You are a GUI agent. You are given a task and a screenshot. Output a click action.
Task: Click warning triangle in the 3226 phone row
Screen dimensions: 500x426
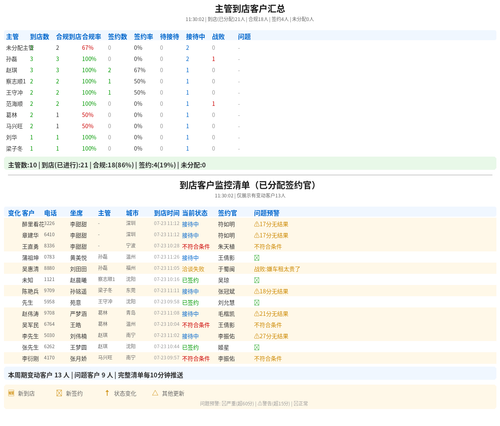(257, 224)
